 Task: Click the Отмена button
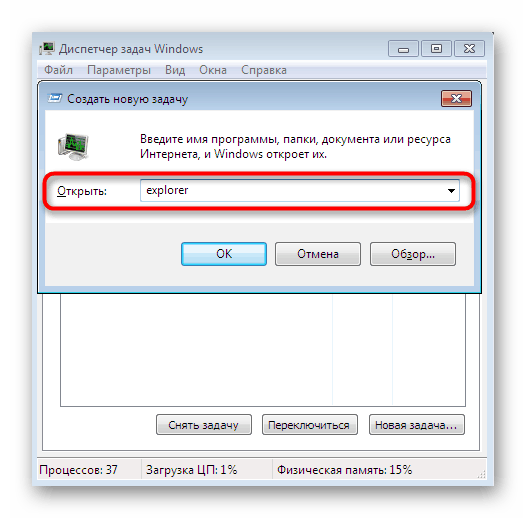pyautogui.click(x=318, y=254)
